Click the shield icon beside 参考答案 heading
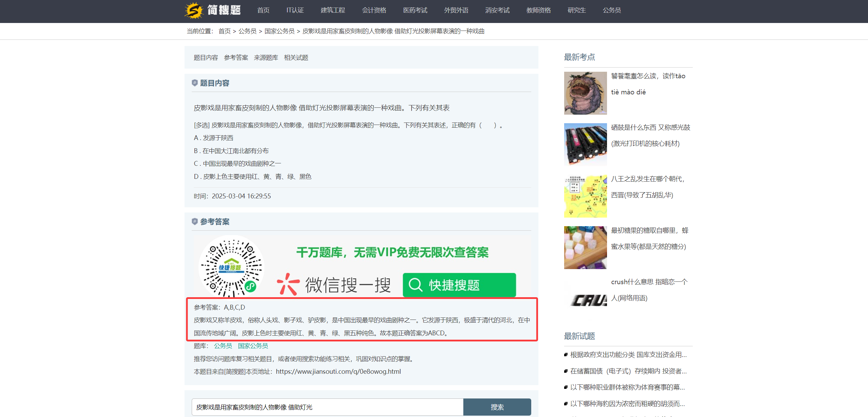 (195, 221)
